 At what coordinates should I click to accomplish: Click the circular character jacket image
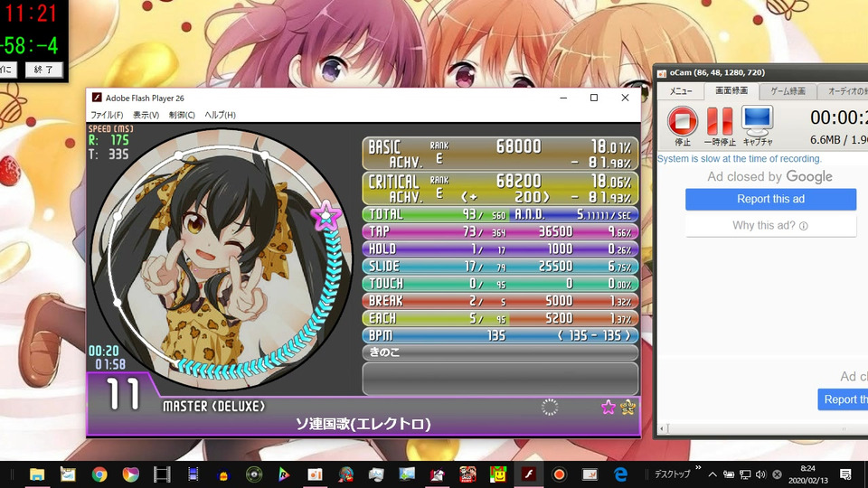tap(222, 259)
